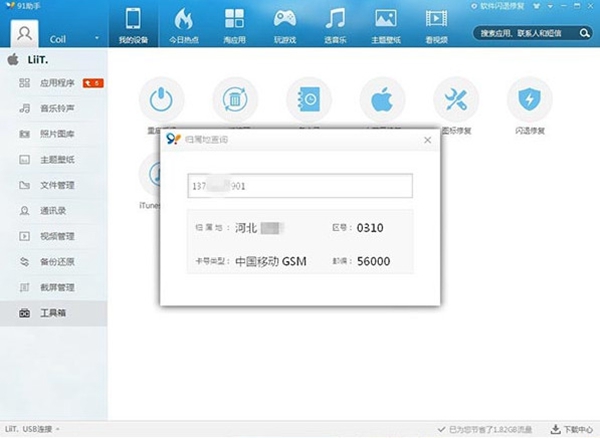Open 截屏管理 in the sidebar

pyautogui.click(x=54, y=288)
